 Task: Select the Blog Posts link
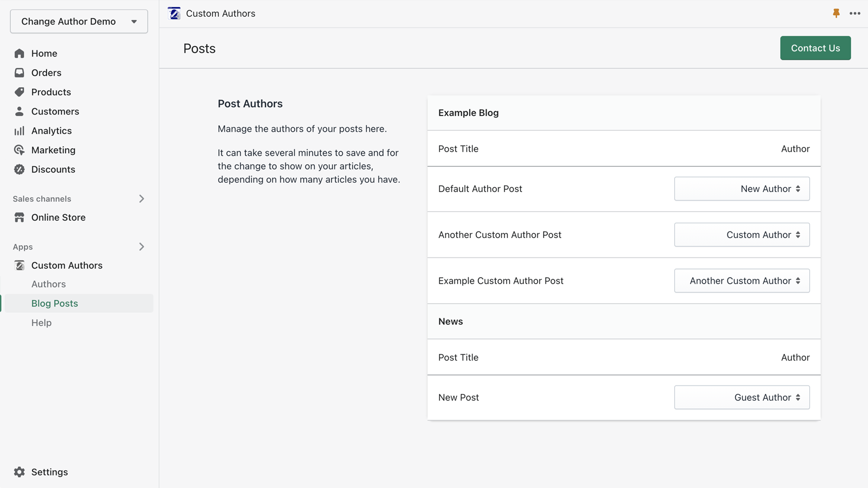tap(54, 303)
